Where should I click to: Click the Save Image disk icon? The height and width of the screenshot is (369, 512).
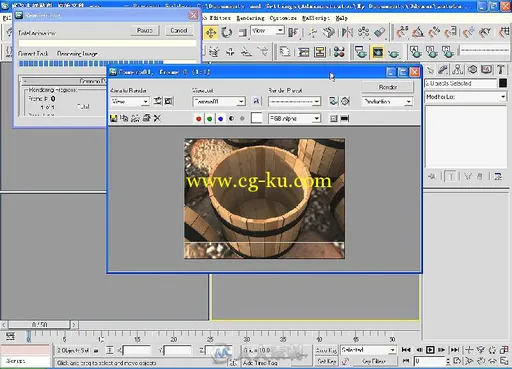pos(113,118)
